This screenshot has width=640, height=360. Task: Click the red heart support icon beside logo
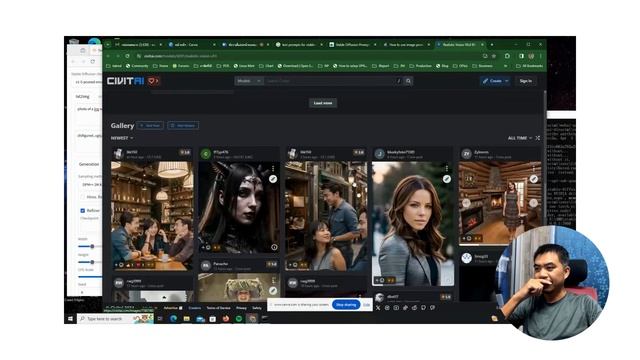tap(153, 81)
